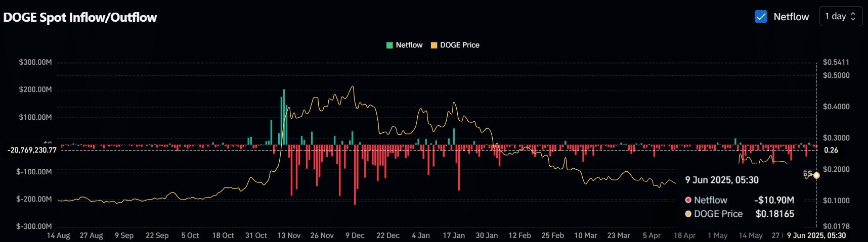Click the Netflow label beside the checkbox
Screen dimensions: 868x242
[x=791, y=17]
